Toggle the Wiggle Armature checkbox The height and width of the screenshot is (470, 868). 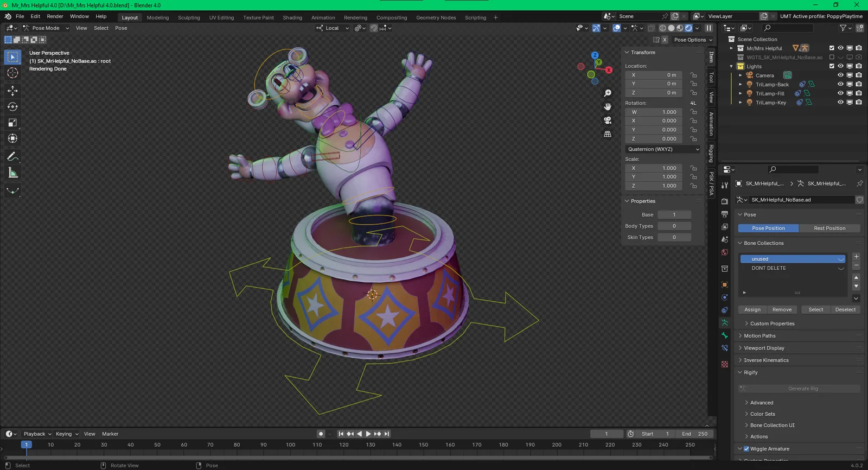[x=746, y=449]
